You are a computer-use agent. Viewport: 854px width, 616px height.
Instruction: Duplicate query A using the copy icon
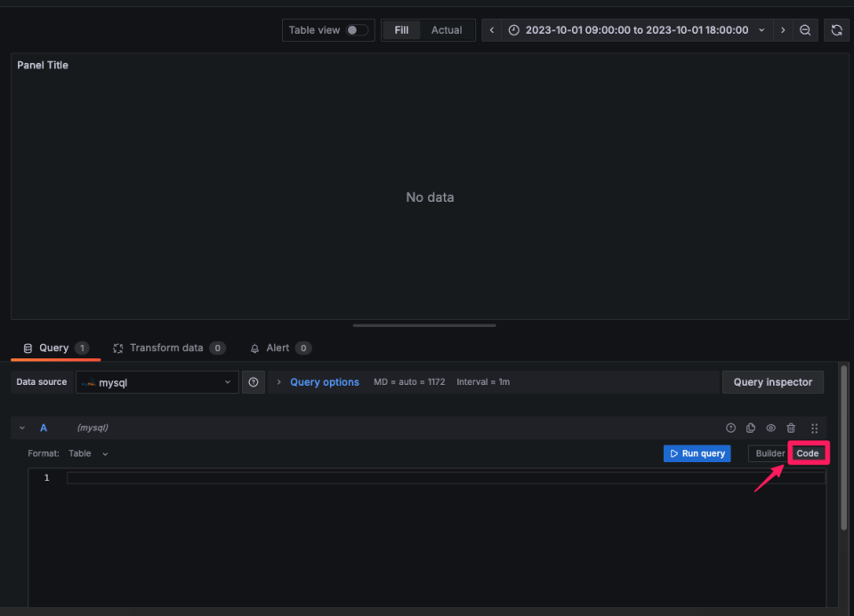tap(750, 428)
